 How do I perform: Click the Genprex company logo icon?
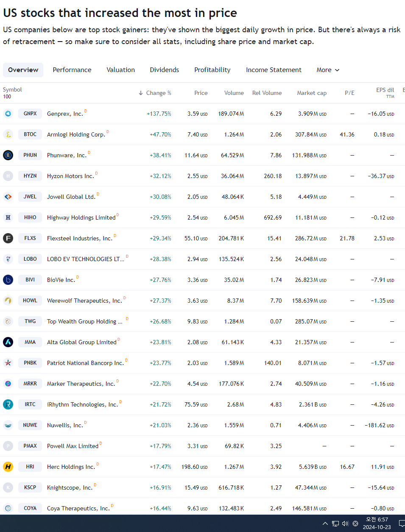pos(8,114)
